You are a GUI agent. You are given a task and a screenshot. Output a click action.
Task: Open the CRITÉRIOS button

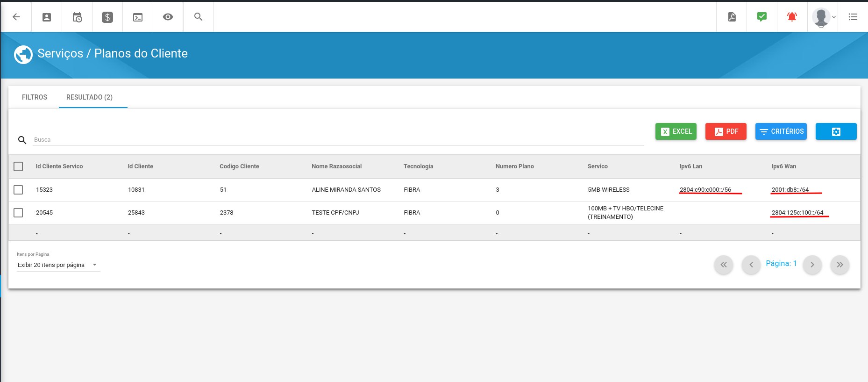781,131
